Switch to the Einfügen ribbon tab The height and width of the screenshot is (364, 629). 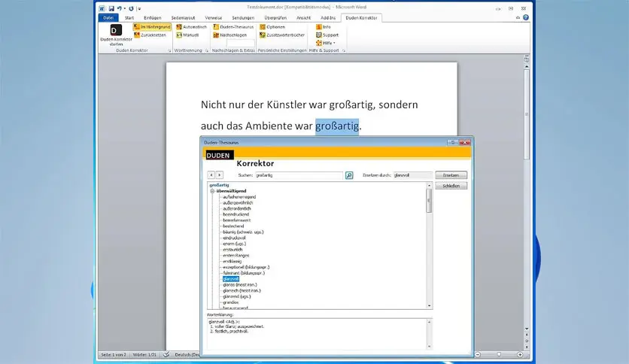153,17
